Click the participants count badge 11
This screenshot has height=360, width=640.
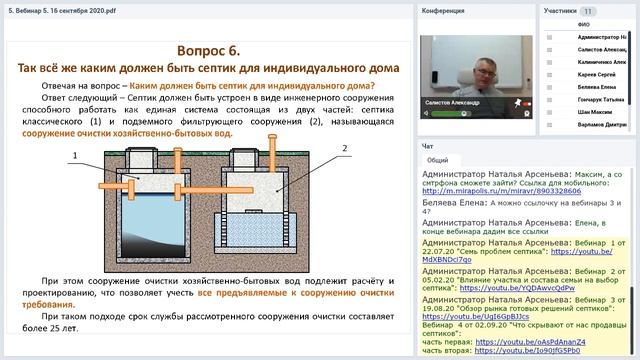click(588, 11)
